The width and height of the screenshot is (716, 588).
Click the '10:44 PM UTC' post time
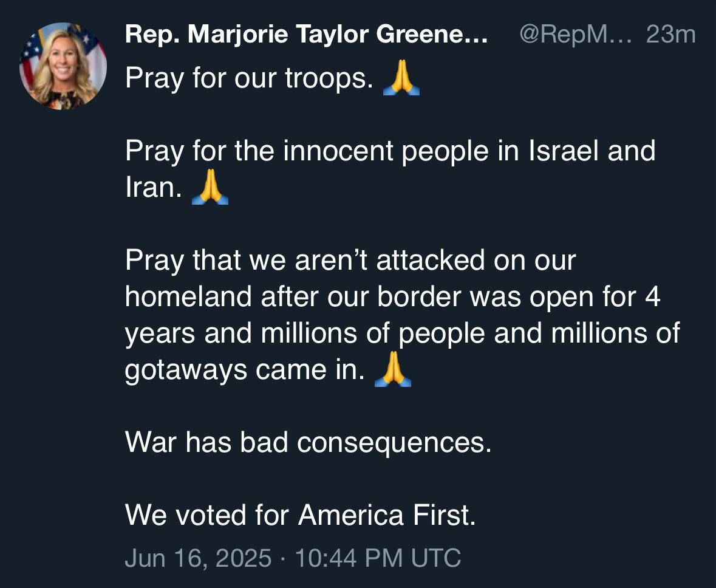[x=377, y=558]
